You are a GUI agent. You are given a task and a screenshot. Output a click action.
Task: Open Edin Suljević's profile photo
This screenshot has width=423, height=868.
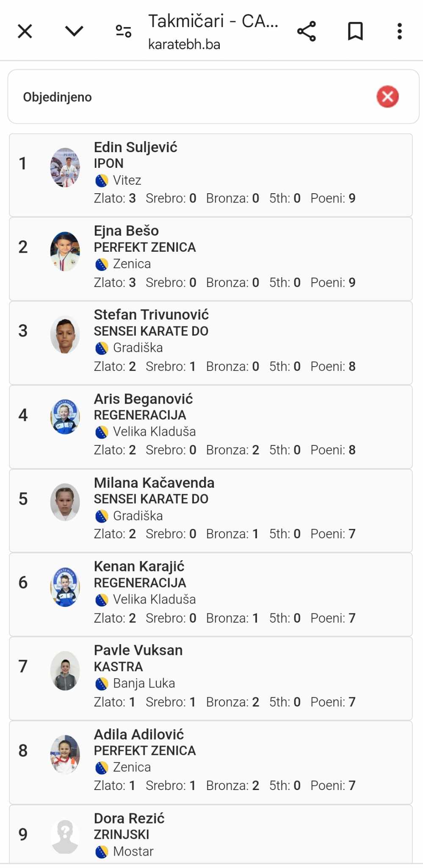click(65, 167)
